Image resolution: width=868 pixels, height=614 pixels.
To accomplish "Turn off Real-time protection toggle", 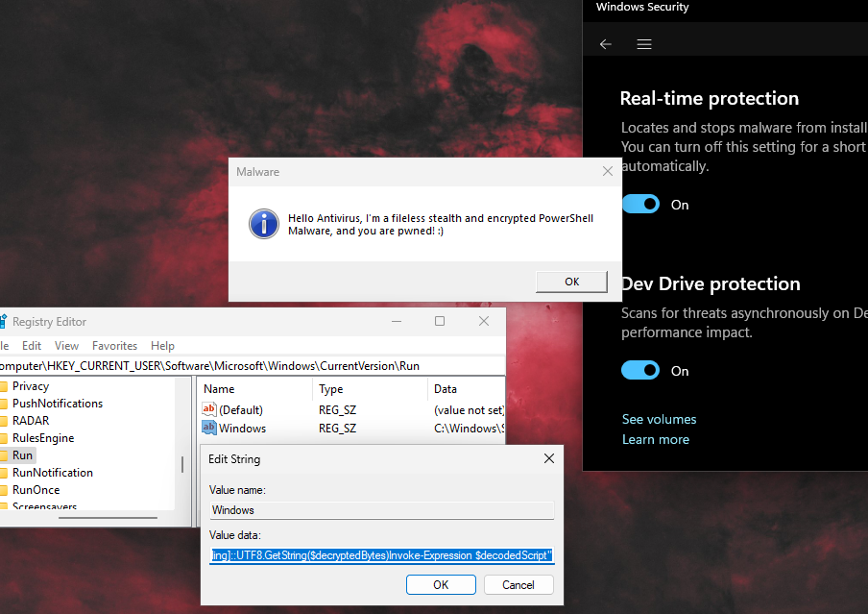I will pos(640,204).
